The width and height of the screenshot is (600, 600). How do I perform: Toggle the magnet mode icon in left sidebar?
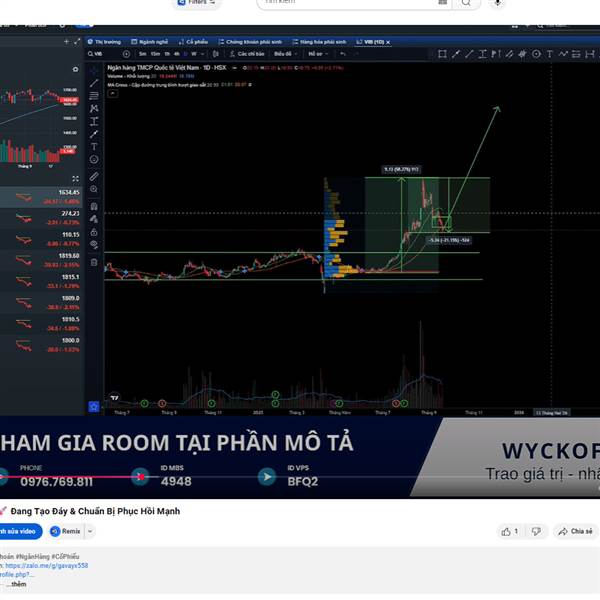[x=94, y=206]
